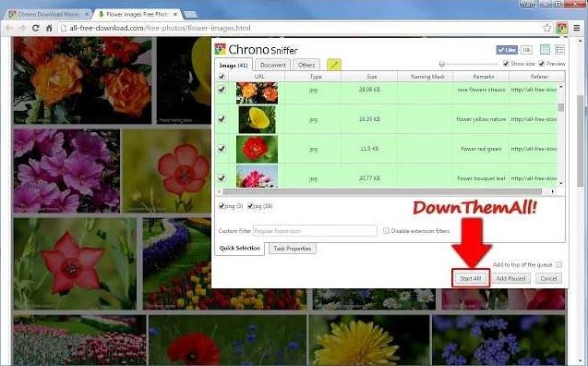The height and width of the screenshot is (366, 588).
Task: Toggle the Preview checkbox
Action: tap(542, 64)
